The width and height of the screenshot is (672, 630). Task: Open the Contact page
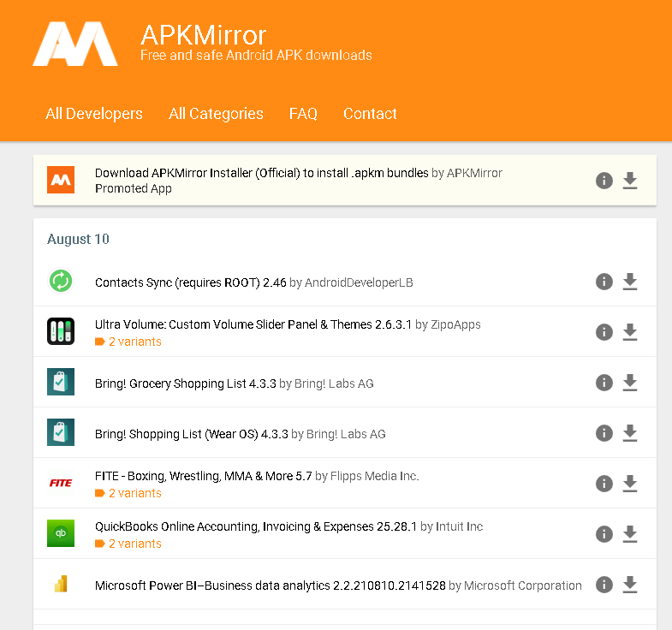click(370, 114)
